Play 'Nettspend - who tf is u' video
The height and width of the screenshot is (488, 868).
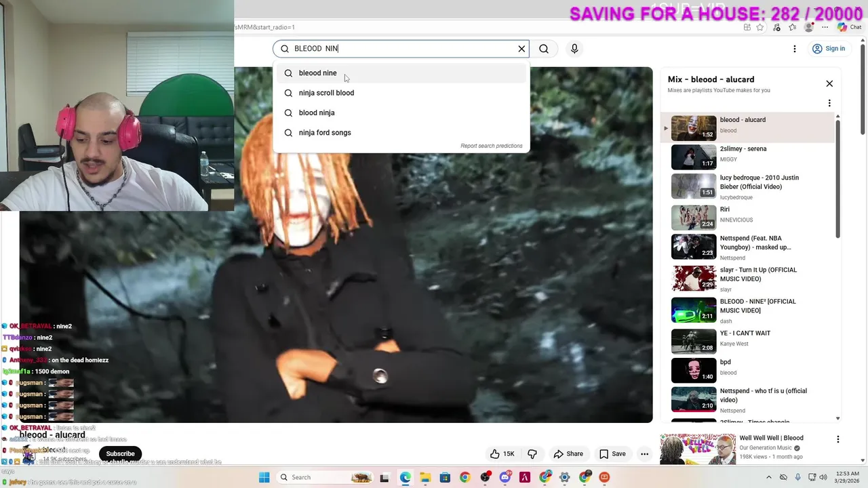tap(749, 400)
